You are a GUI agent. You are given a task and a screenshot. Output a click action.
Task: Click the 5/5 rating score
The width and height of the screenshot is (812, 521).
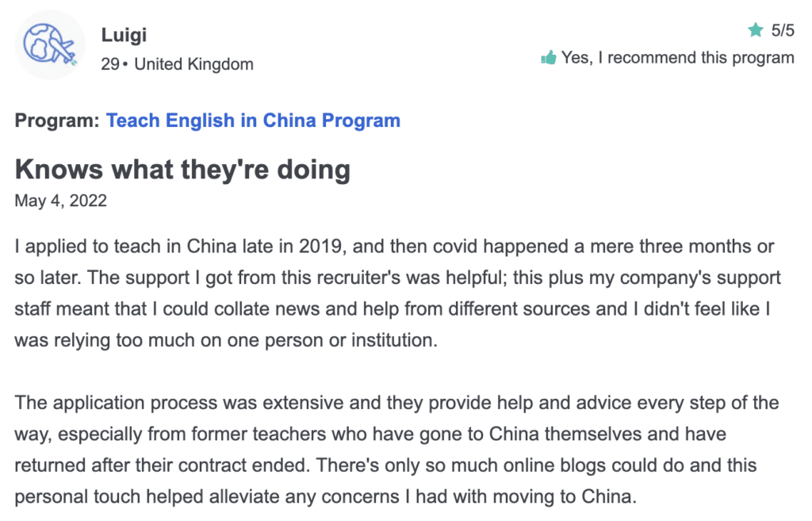tap(783, 30)
